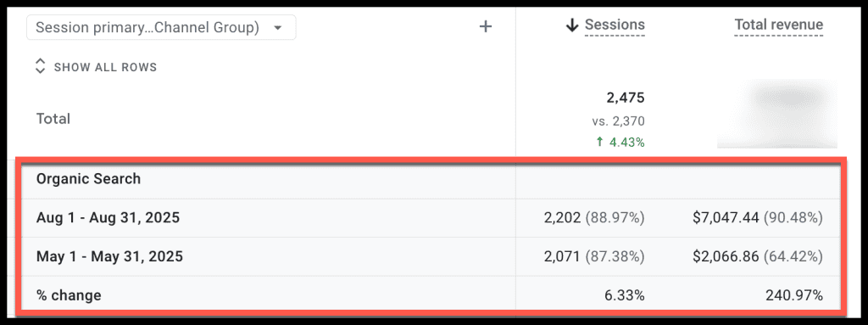The image size is (868, 325).
Task: Open the Session primary Channel Group dropdown
Action: pos(161,27)
